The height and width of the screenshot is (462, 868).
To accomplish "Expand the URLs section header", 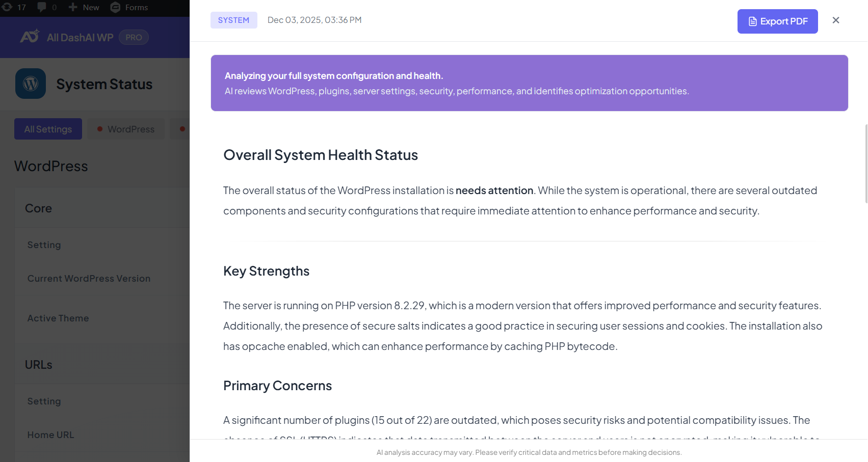I will coord(39,365).
